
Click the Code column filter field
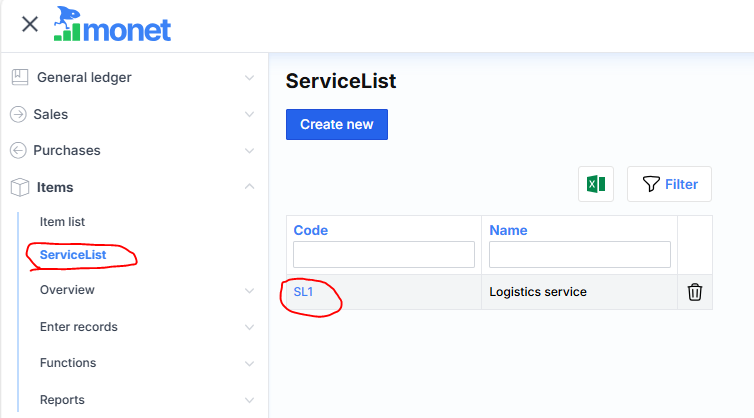[383, 255]
